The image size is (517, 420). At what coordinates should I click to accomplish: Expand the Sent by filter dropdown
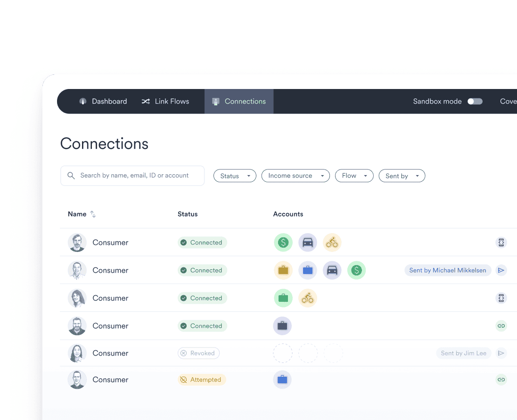pos(402,176)
